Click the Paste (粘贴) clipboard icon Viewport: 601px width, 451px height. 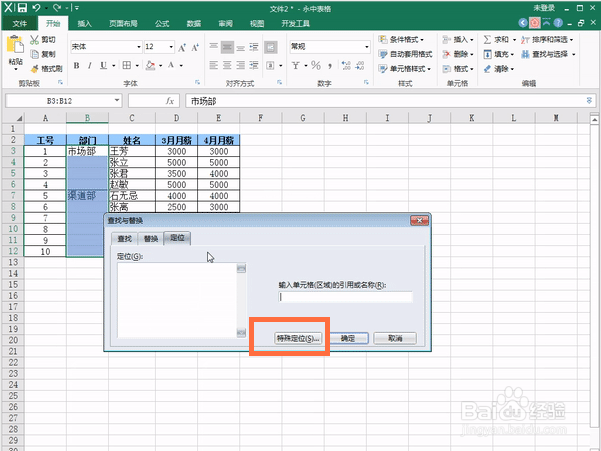15,45
